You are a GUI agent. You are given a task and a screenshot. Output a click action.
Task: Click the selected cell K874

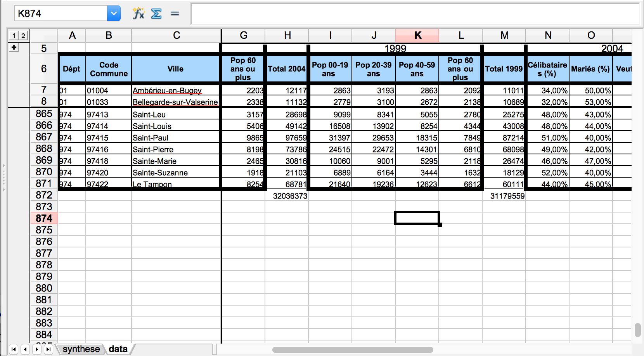pos(417,218)
